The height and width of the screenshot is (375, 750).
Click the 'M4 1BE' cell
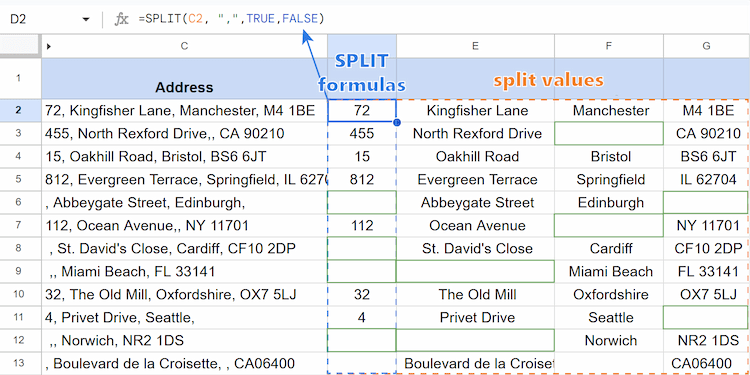pos(706,110)
